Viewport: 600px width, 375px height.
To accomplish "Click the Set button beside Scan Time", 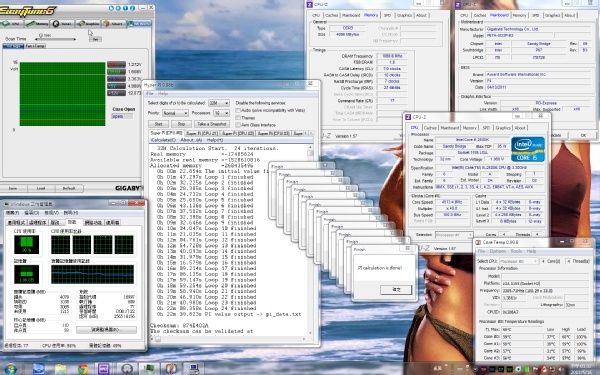I will (x=96, y=39).
